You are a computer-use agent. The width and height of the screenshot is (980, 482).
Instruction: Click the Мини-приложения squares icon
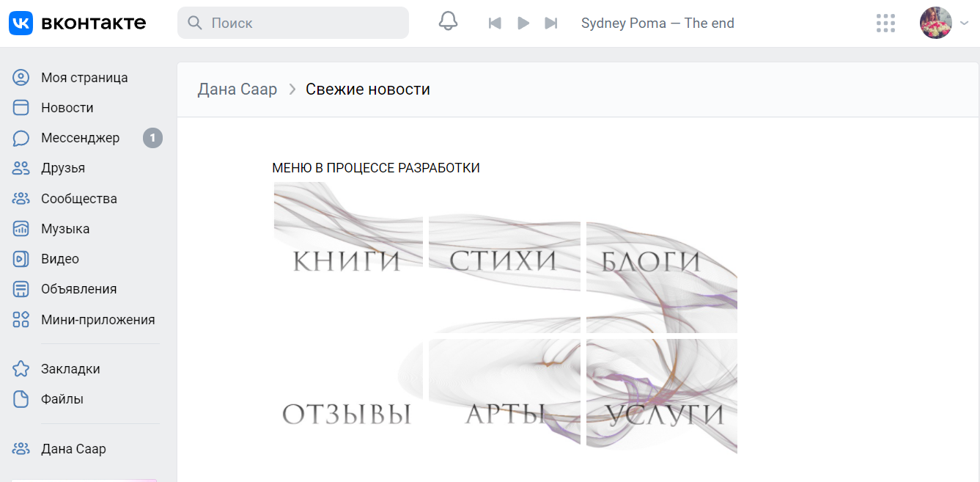(21, 320)
